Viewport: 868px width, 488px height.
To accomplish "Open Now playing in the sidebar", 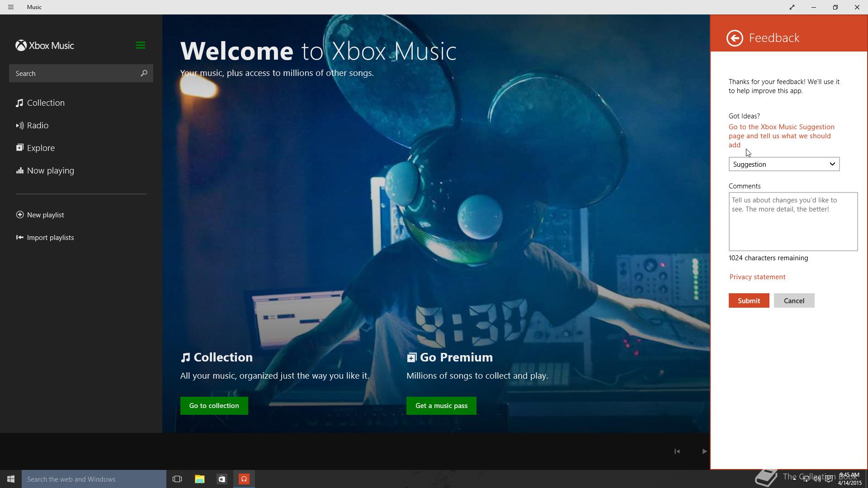I will point(45,171).
